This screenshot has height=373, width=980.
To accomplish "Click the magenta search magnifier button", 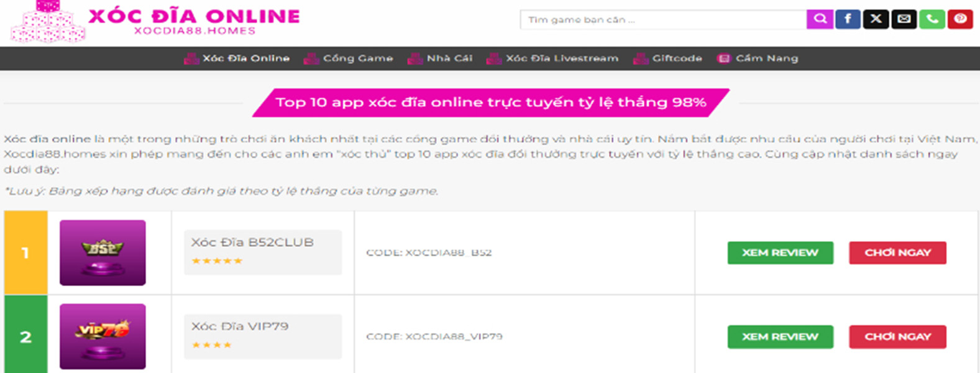I will point(820,19).
